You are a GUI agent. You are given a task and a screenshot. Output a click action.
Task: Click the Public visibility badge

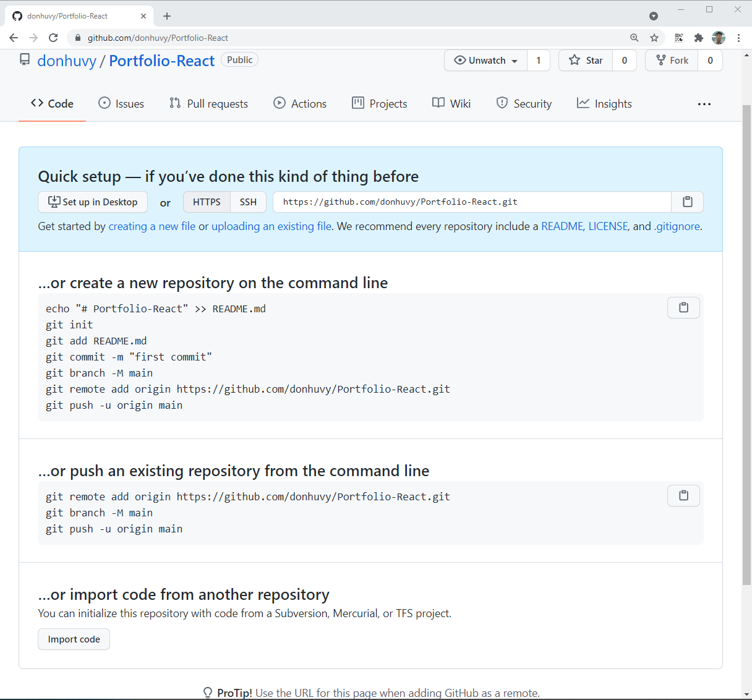coord(239,60)
